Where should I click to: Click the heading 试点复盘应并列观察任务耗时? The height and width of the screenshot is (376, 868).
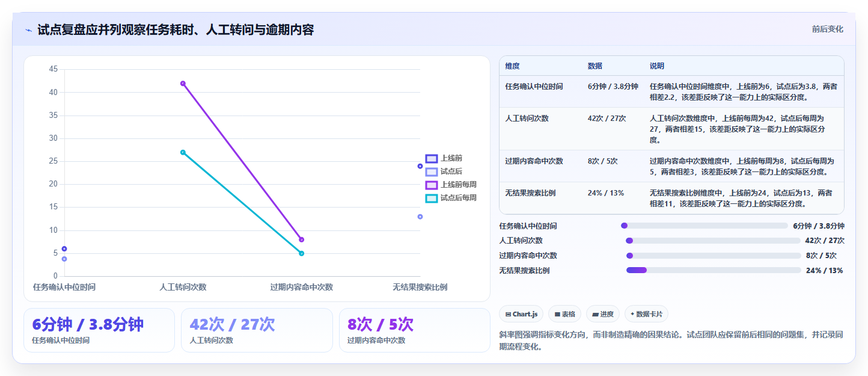pos(176,29)
